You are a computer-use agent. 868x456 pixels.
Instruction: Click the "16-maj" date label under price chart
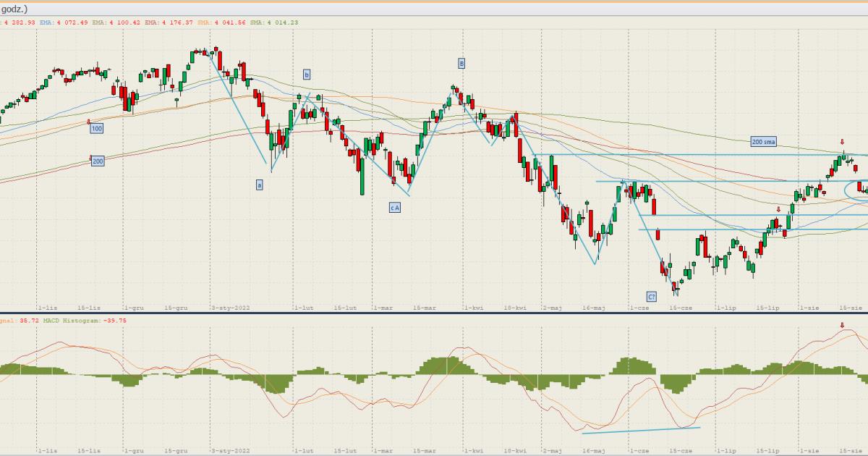[593, 308]
